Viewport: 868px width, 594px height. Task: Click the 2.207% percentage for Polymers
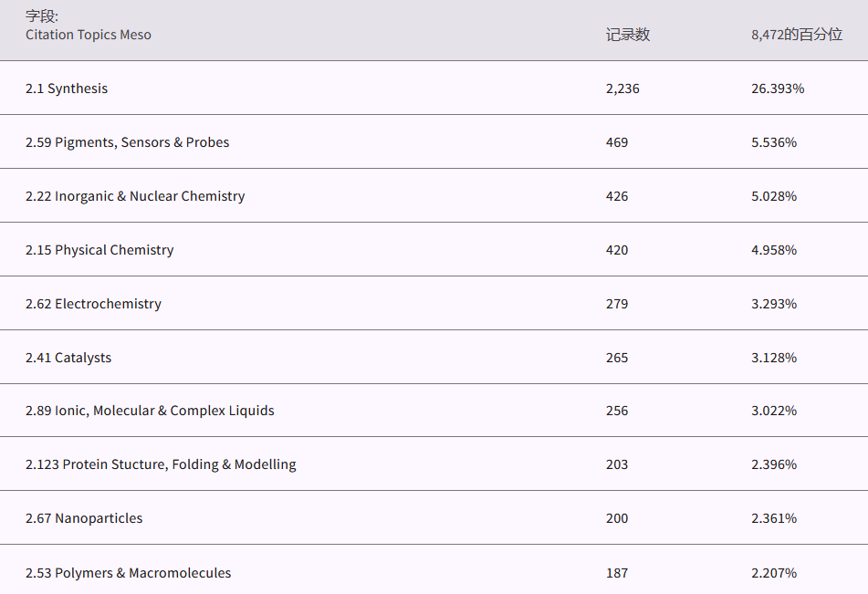click(x=774, y=573)
